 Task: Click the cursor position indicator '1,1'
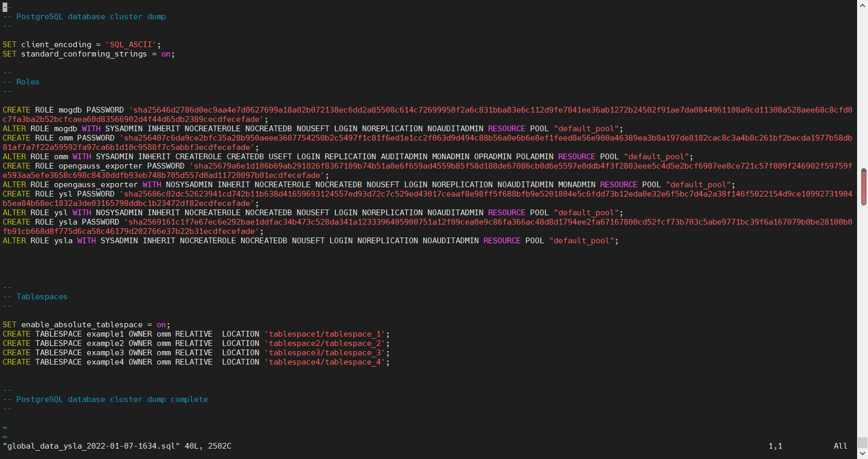[776, 446]
